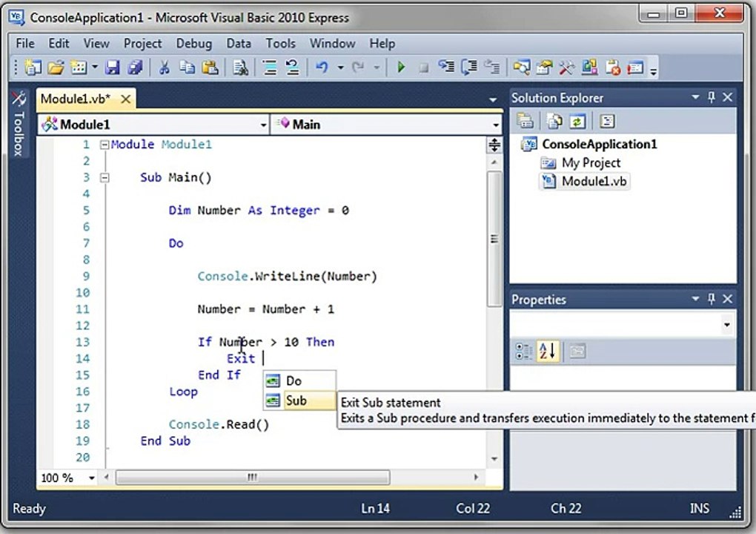Screen dimensions: 756x534
Task: Click the editor split window handle
Action: pos(494,145)
